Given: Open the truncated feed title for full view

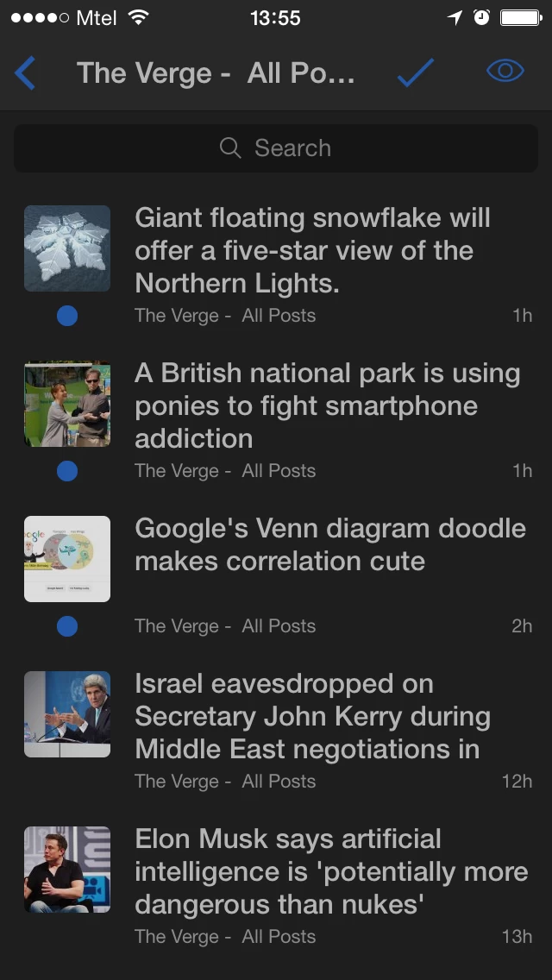Looking at the screenshot, I should tap(216, 72).
